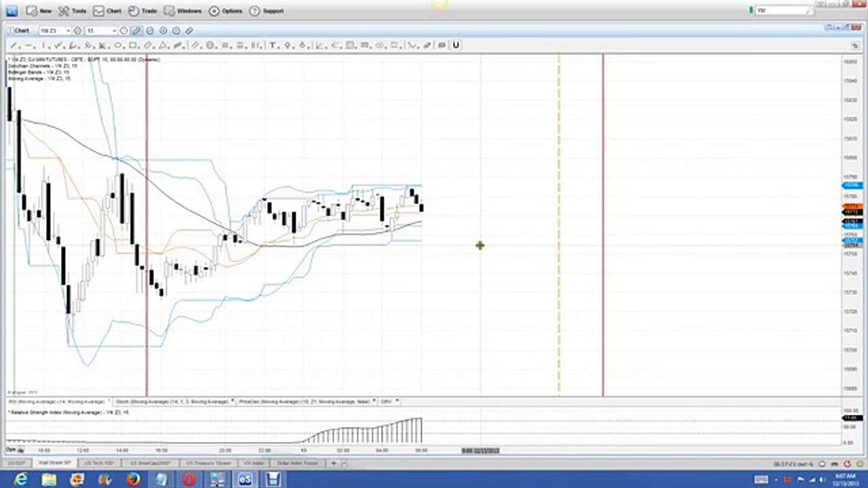868x488 pixels.
Task: Select the parallel channel lines tool
Action: [x=195, y=45]
